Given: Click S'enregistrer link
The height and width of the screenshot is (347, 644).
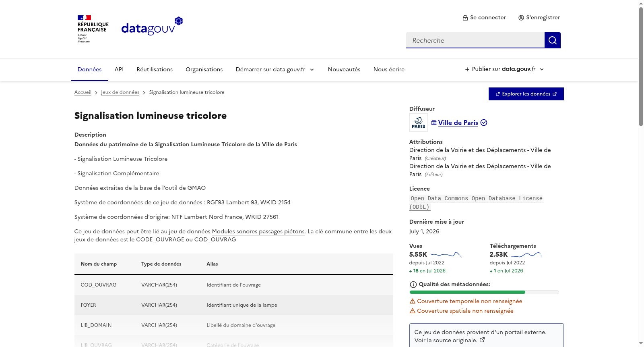Looking at the screenshot, I should pyautogui.click(x=539, y=18).
